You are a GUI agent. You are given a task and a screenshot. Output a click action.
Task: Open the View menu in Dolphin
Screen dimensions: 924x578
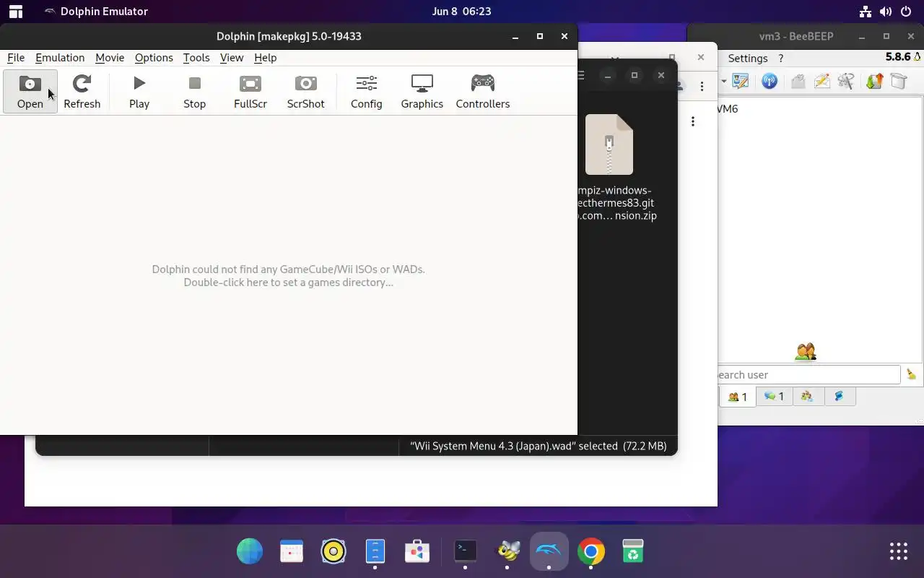coord(232,58)
